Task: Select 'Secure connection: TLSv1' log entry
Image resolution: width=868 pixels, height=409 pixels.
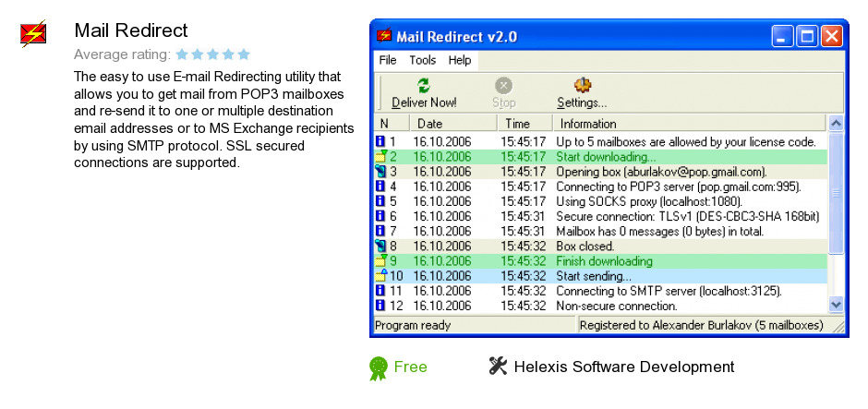Action: [x=600, y=216]
